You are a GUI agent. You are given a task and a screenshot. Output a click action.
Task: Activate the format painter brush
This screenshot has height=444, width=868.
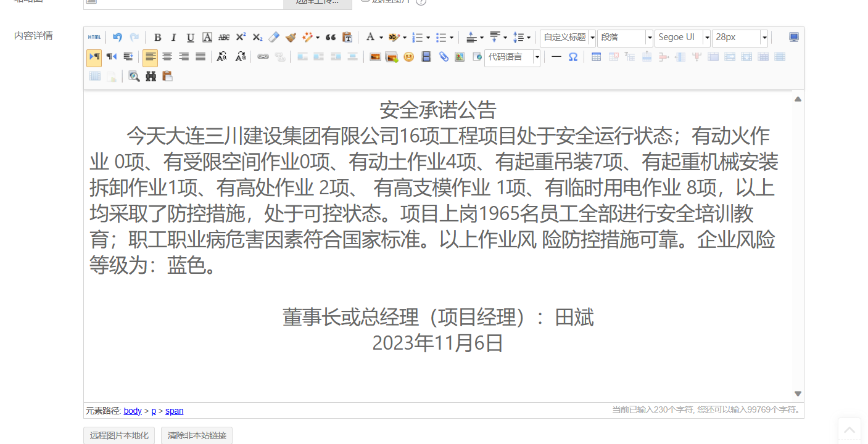291,38
